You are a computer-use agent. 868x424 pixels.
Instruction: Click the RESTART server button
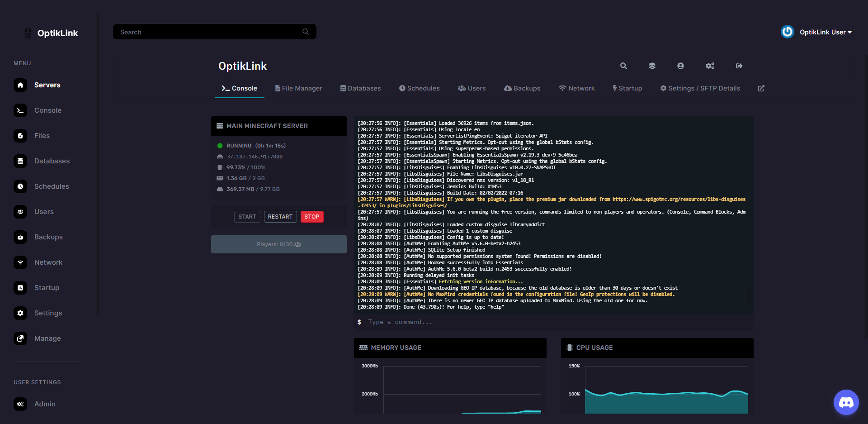(280, 217)
